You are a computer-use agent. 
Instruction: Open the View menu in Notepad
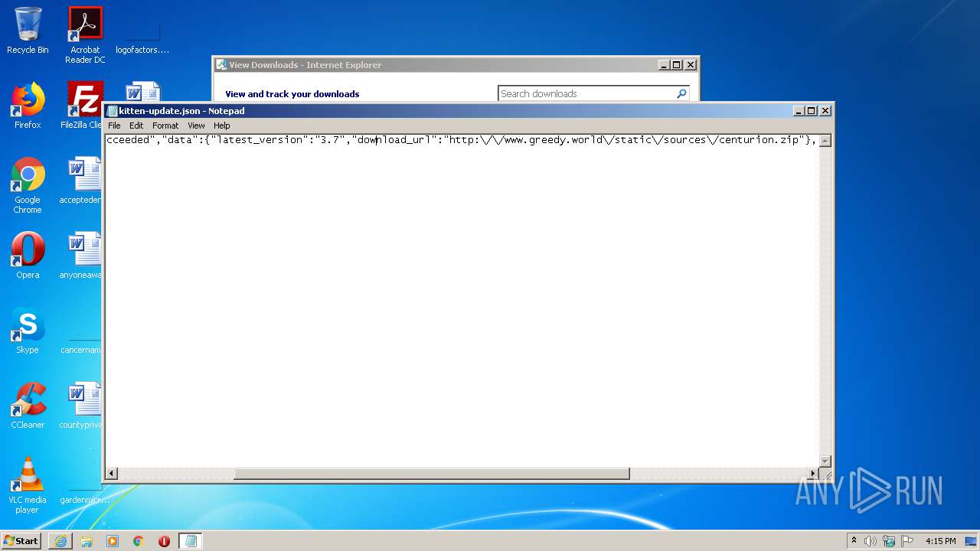(196, 126)
